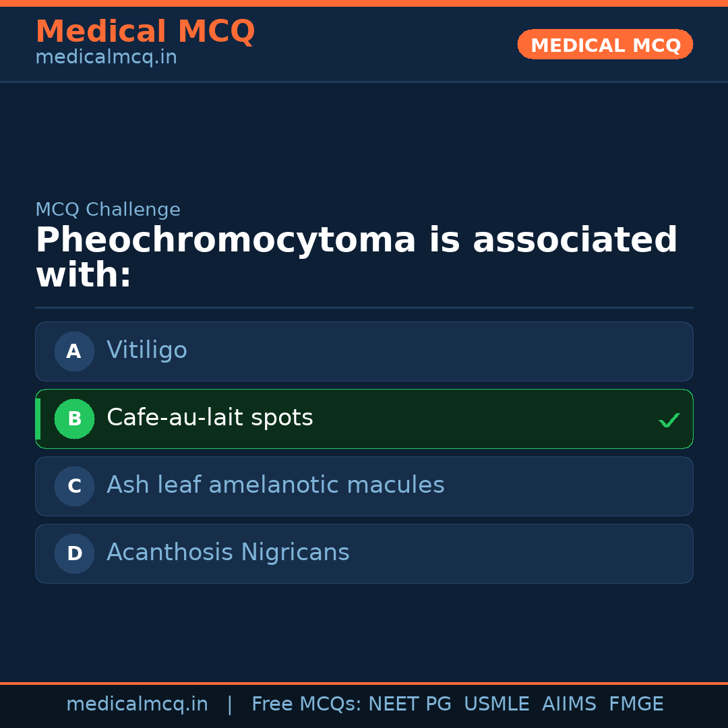728x728 pixels.
Task: Click USMLE in the footer
Action: point(496,704)
